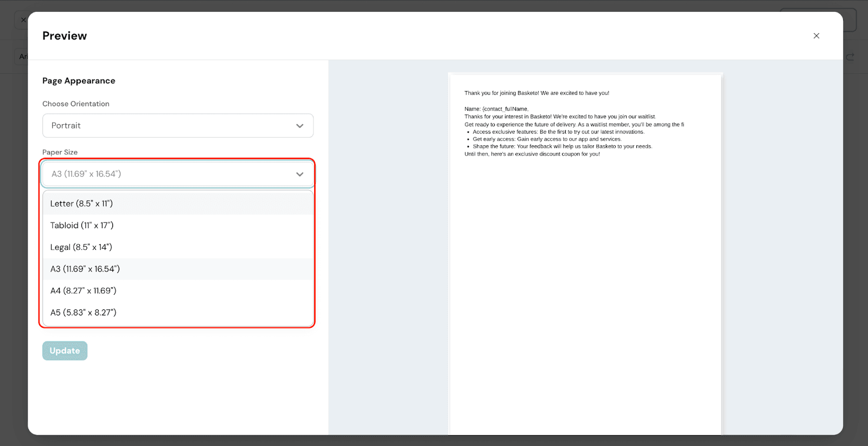Open the Portrait orientation dropdown
Viewport: 868px width, 446px height.
point(177,126)
